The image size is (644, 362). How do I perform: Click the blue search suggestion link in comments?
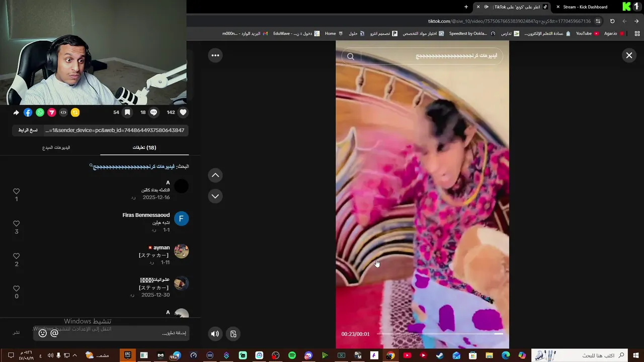pos(134,166)
